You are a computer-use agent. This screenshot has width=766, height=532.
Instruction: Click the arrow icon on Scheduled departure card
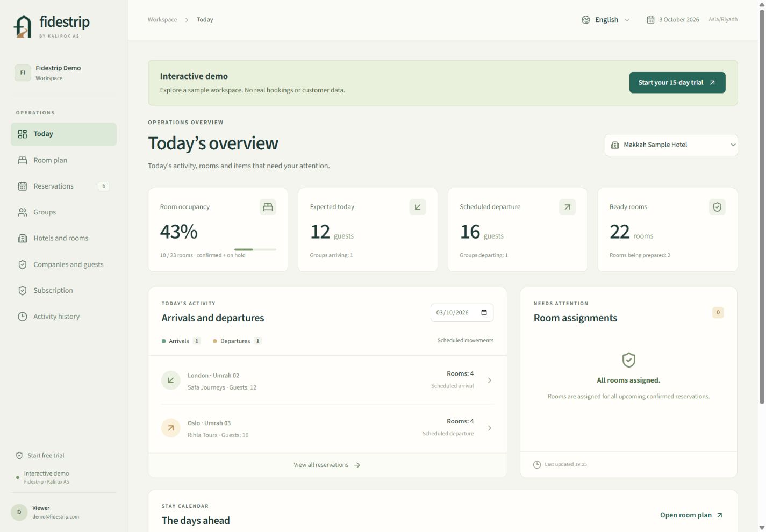click(x=567, y=207)
